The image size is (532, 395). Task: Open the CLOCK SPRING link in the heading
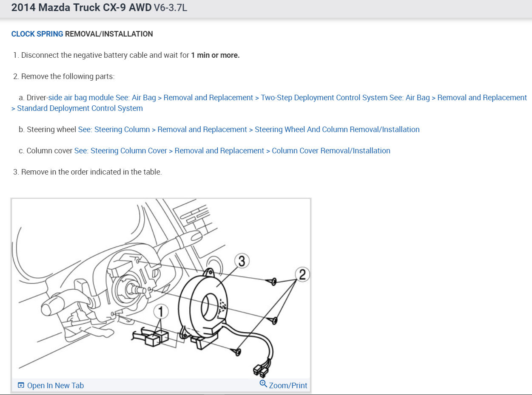37,34
